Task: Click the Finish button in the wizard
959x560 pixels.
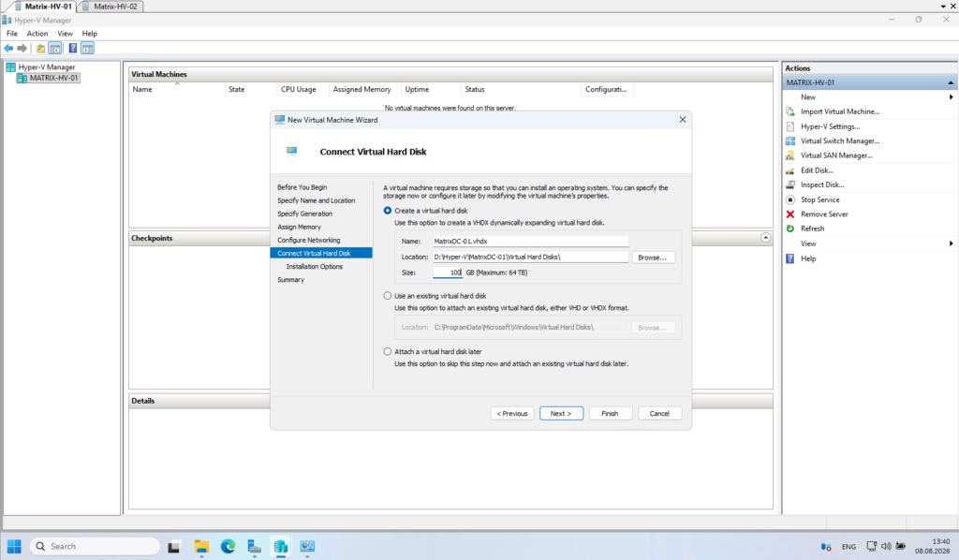Action: 610,413
